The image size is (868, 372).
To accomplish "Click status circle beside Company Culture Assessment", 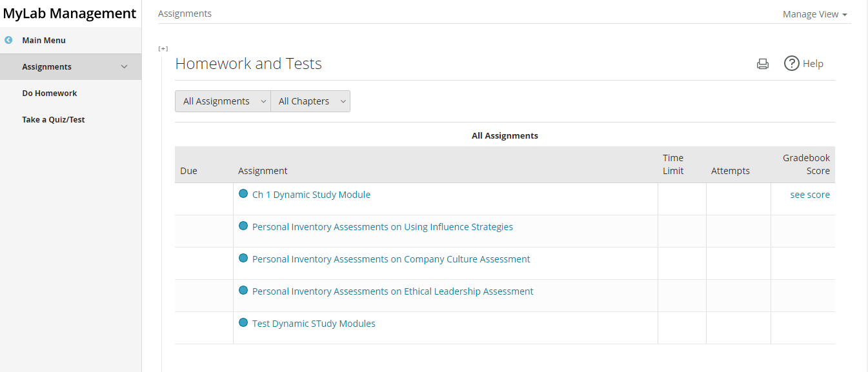I will [x=243, y=259].
